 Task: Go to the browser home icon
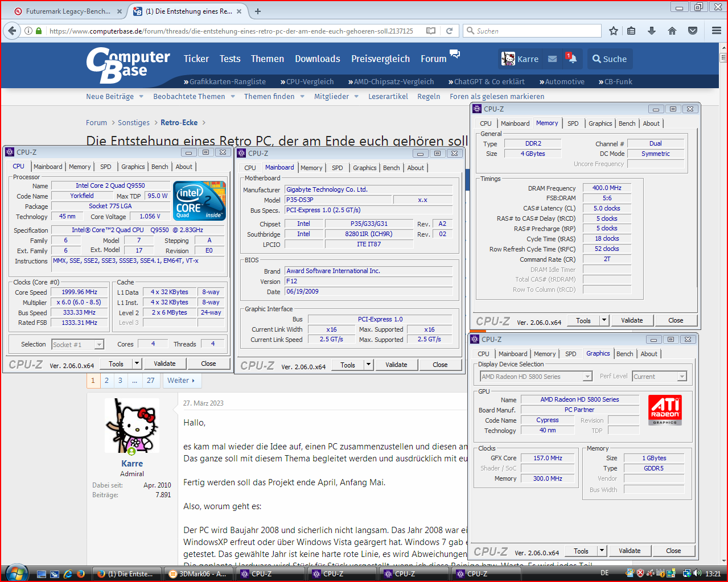coord(672,31)
